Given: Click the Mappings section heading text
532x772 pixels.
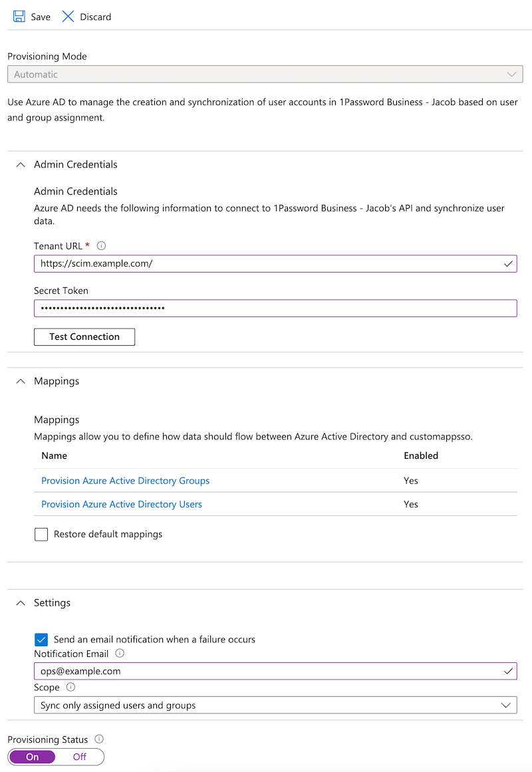Looking at the screenshot, I should click(57, 381).
